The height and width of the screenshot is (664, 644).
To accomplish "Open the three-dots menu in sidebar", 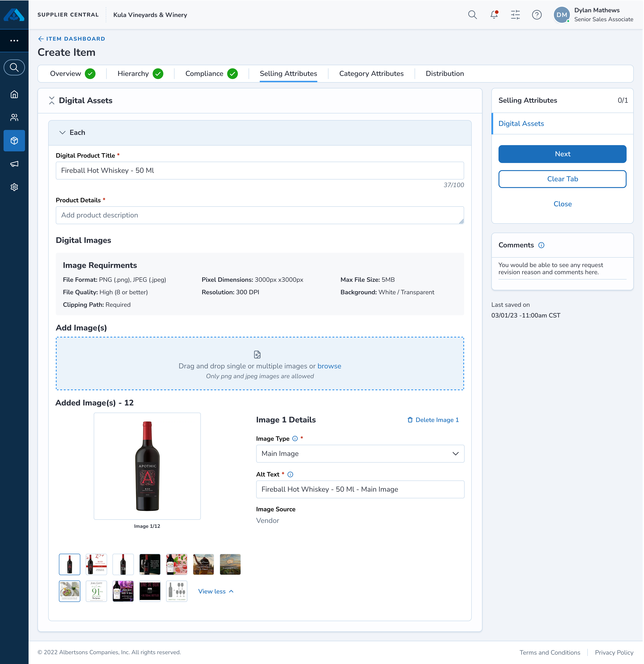I will click(14, 41).
